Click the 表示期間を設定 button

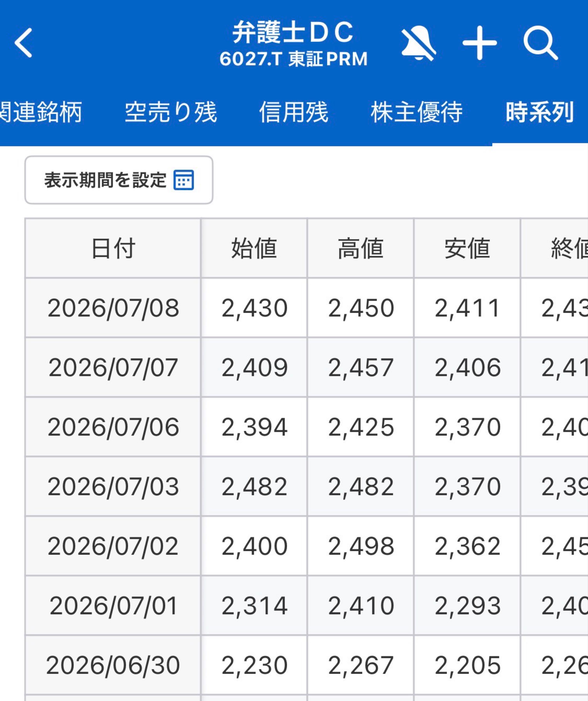(x=119, y=180)
